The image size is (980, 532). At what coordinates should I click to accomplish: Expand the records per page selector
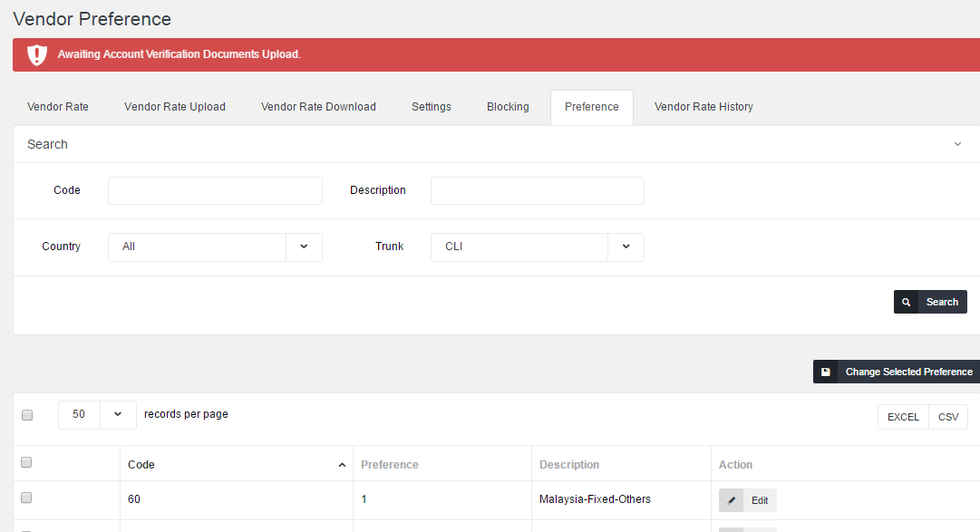pyautogui.click(x=118, y=414)
